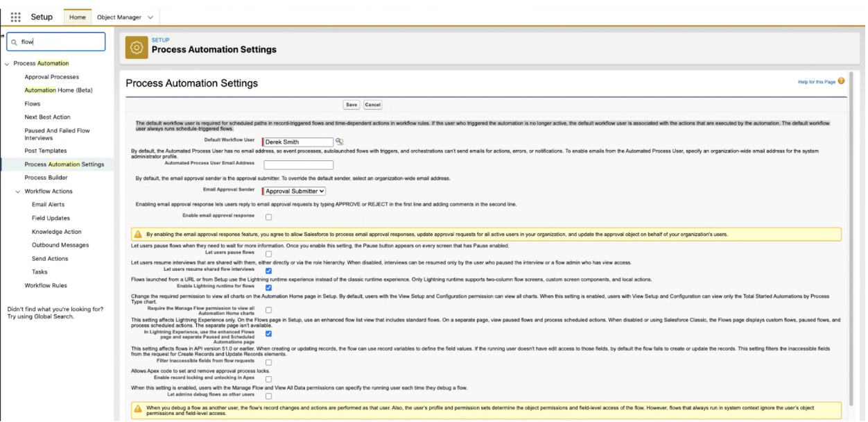Open Process Builder
The image size is (868, 422).
46,178
